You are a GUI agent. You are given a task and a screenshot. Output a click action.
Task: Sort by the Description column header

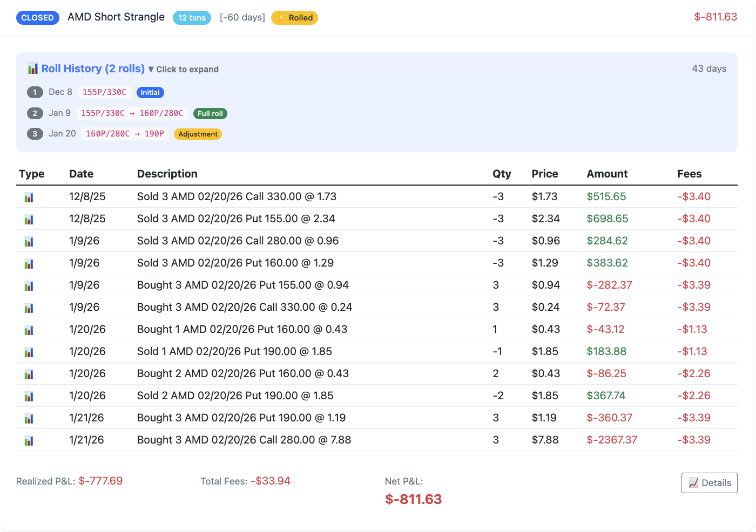[x=167, y=174]
